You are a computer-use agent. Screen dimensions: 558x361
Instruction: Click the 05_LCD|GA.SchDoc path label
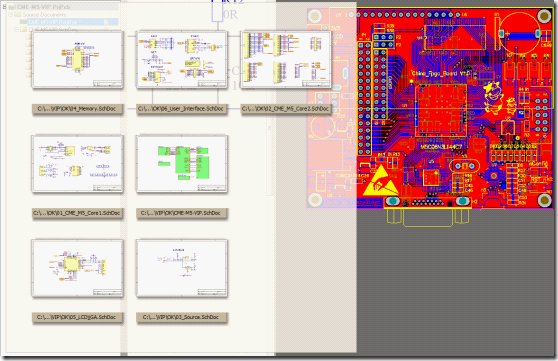[x=78, y=317]
